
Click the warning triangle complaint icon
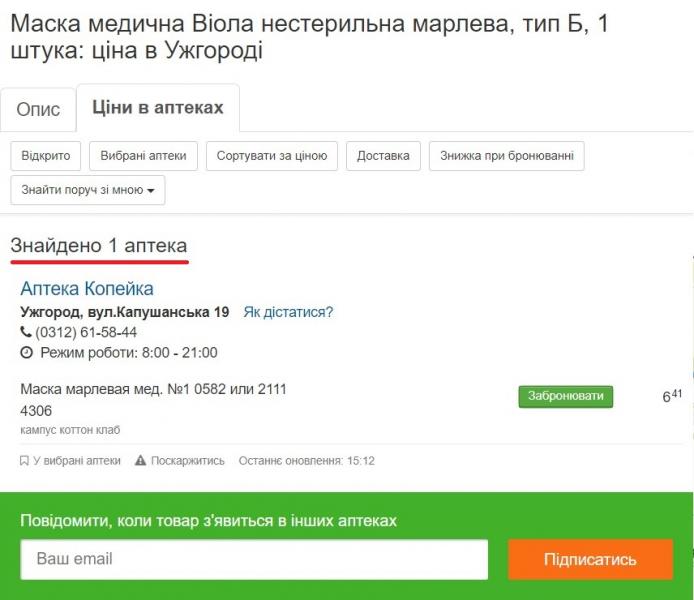click(140, 460)
